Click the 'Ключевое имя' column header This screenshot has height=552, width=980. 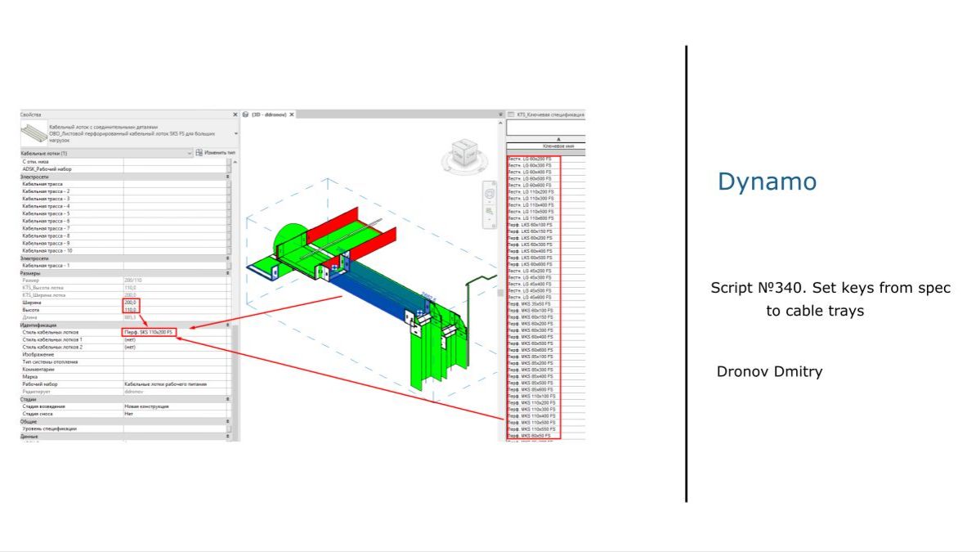558,146
